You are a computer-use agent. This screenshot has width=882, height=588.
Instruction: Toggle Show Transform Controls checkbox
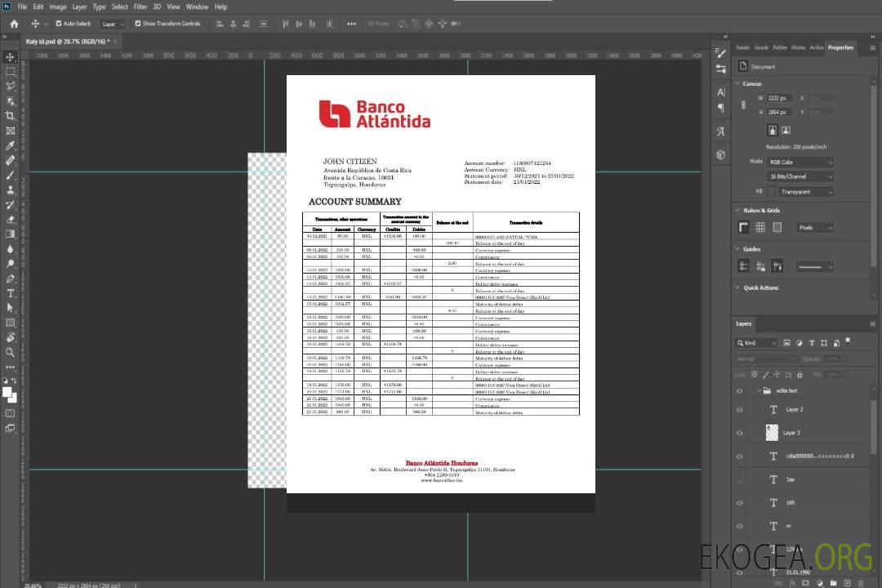[138, 24]
